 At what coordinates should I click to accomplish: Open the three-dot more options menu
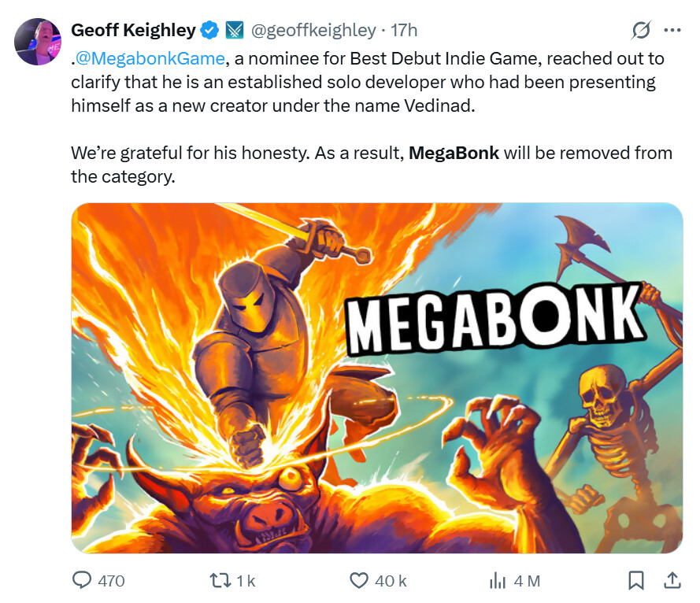tap(672, 31)
